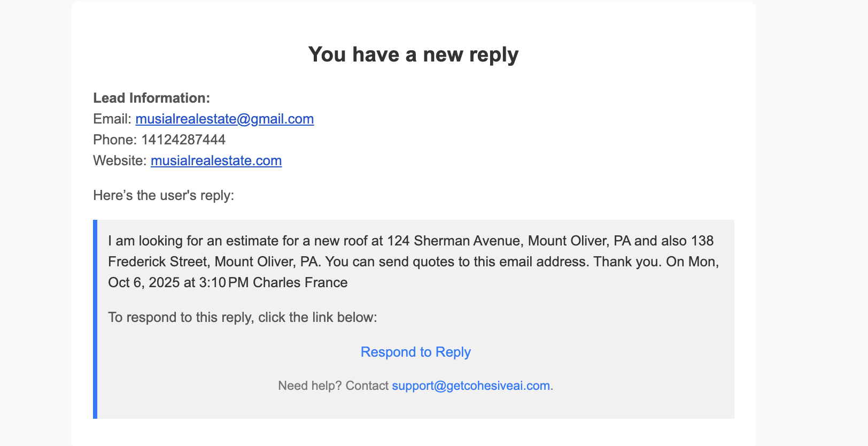
Task: Click the "You have a new reply" heading
Action: (413, 55)
